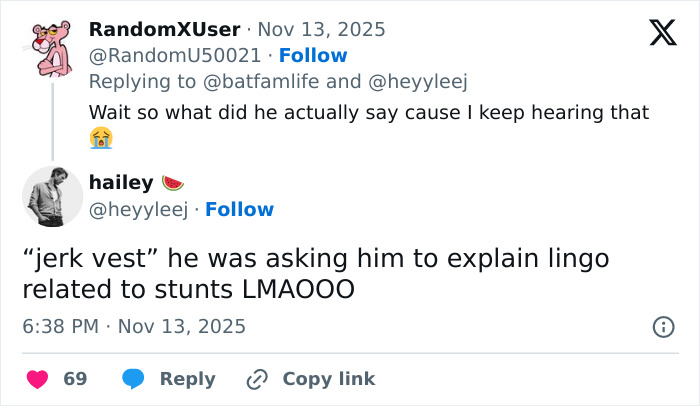Click the crying emoji in the reply

tap(100, 138)
